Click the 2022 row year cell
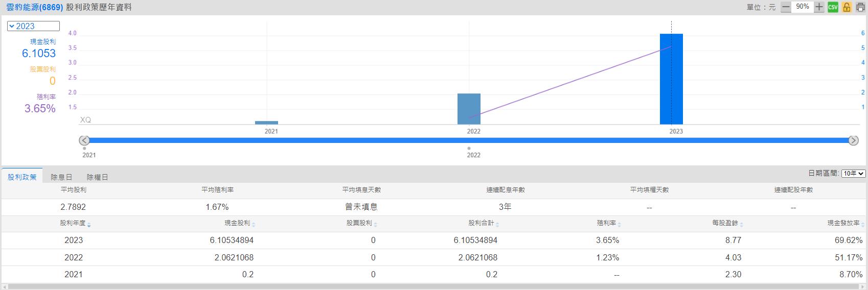The height and width of the screenshot is (290, 868). [x=74, y=257]
